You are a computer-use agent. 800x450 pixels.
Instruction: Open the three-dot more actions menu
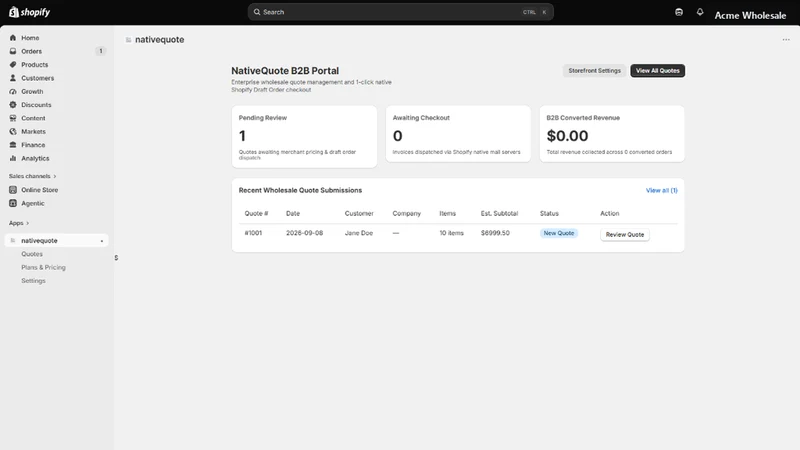[x=786, y=40]
